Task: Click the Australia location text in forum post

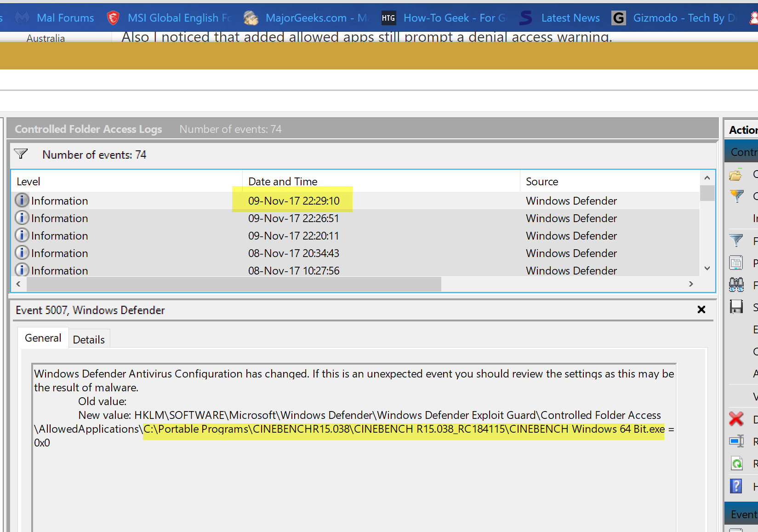Action: click(46, 38)
